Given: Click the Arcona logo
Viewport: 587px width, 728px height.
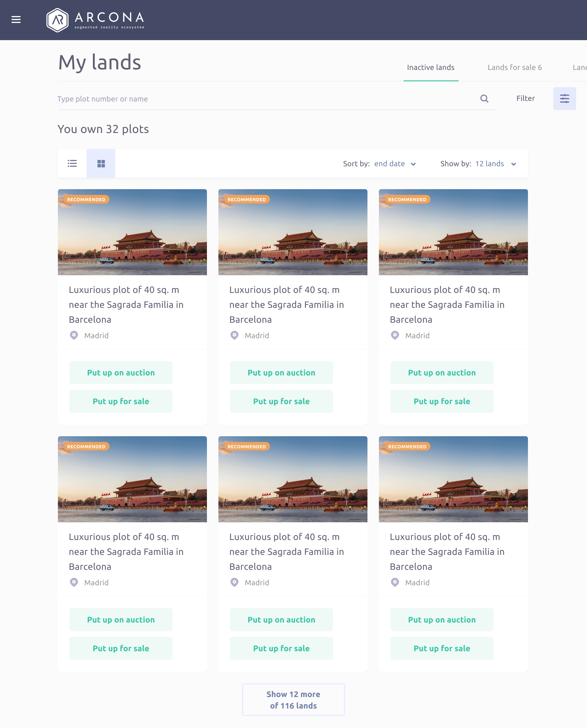Looking at the screenshot, I should (95, 20).
